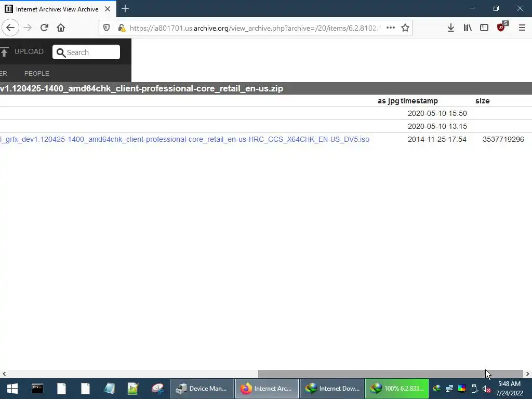Open the taskbar clock and date
Image resolution: width=532 pixels, height=399 pixels.
(x=509, y=389)
